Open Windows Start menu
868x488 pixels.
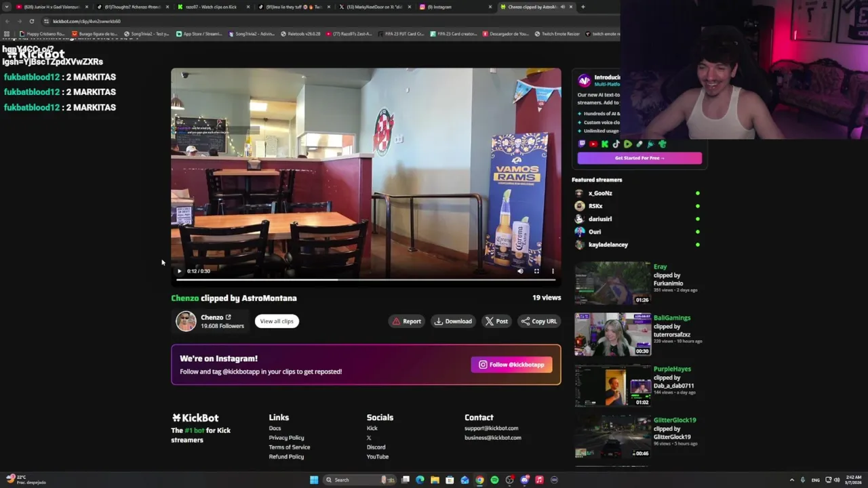[314, 480]
